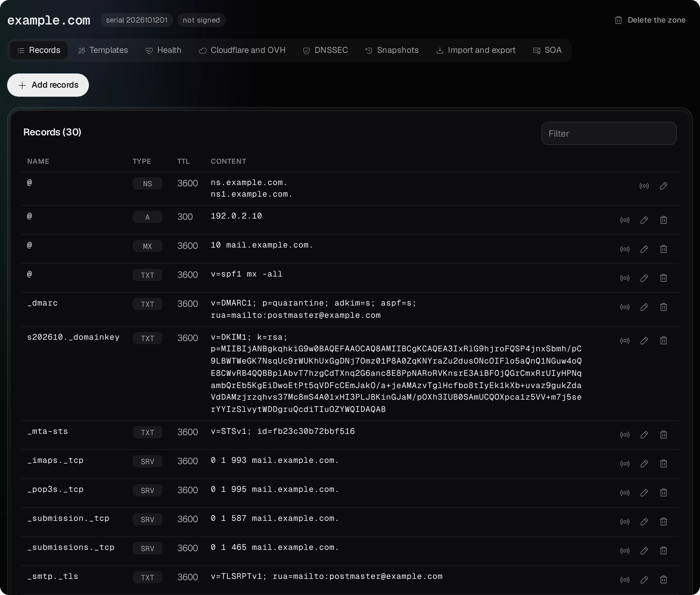Click the _dmarc record name

pyautogui.click(x=42, y=303)
